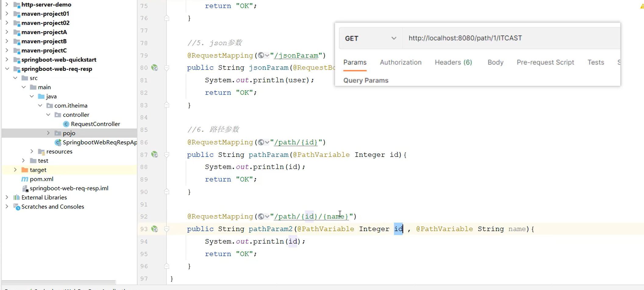Click the External Libraries icon
Image resolution: width=644 pixels, height=290 pixels.
coord(17,198)
